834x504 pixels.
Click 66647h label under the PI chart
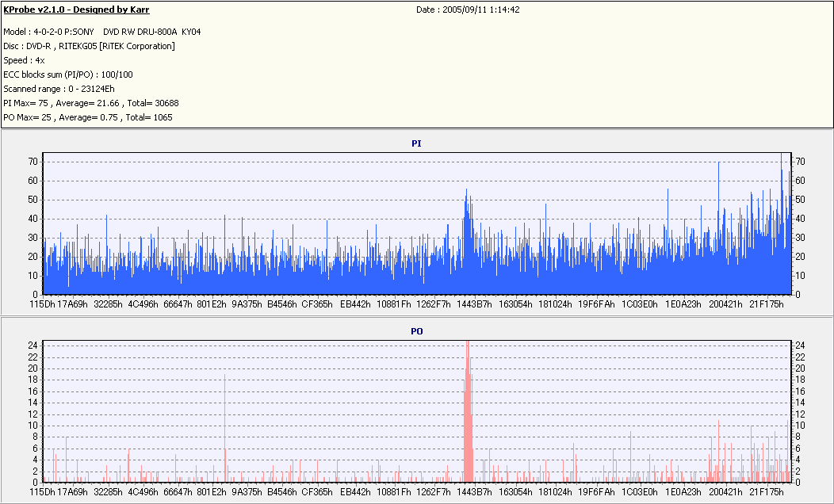click(x=178, y=304)
